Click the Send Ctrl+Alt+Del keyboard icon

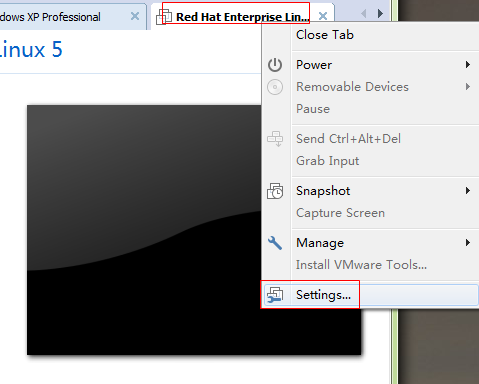pos(275,139)
